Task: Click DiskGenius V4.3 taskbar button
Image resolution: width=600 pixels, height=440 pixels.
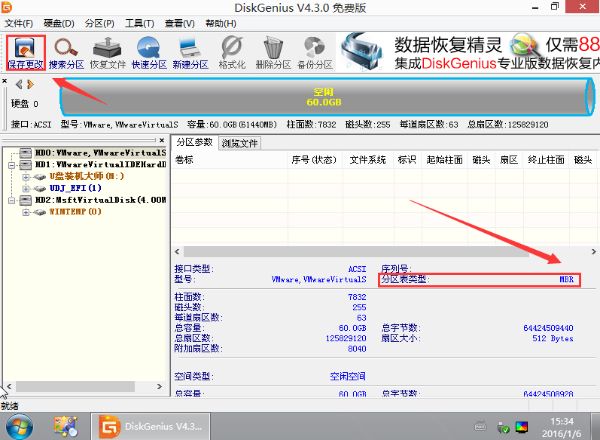Action: tap(150, 426)
